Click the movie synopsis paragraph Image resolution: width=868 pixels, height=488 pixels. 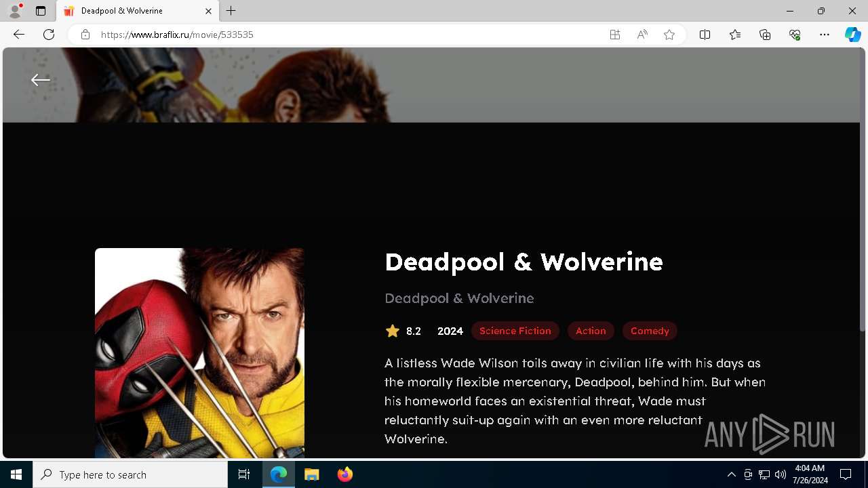point(575,401)
